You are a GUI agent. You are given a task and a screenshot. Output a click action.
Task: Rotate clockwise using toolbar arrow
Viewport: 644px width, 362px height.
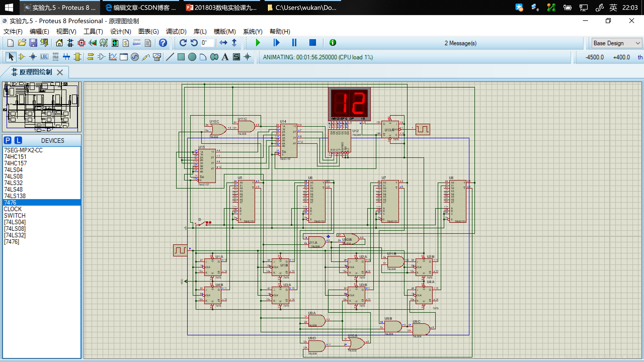point(183,43)
